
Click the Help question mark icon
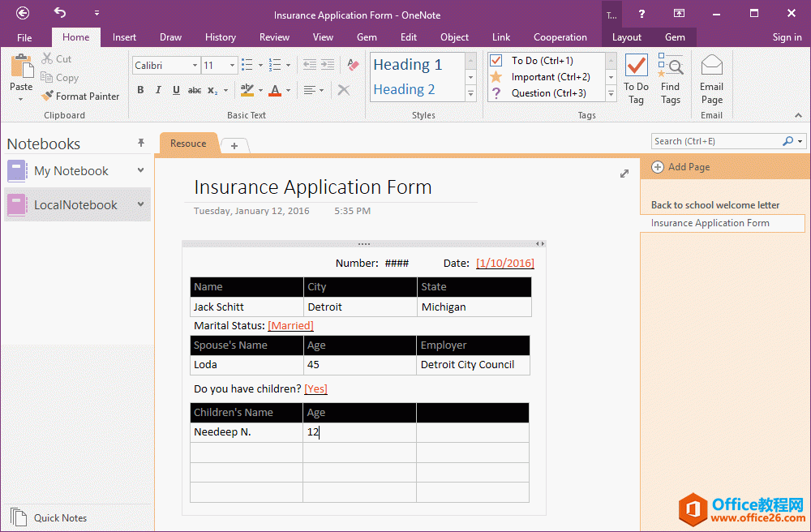642,14
